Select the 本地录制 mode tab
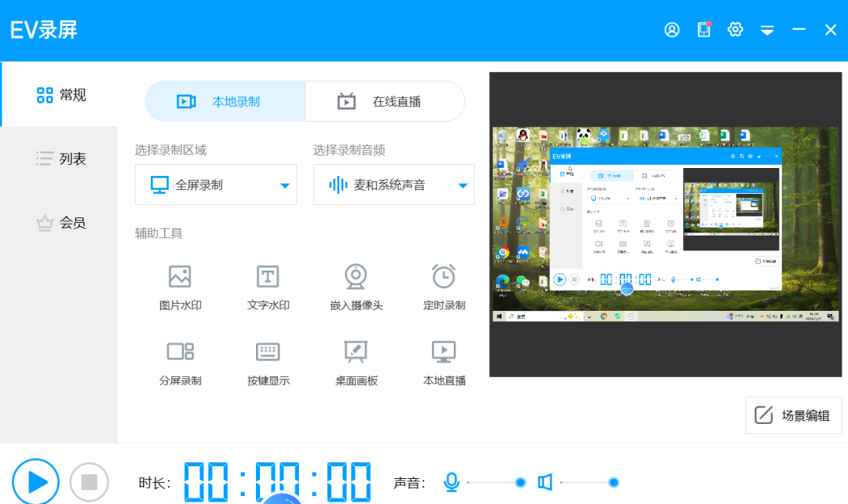848x504 pixels. pyautogui.click(x=225, y=101)
